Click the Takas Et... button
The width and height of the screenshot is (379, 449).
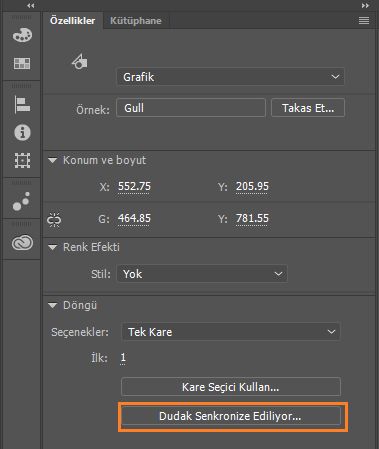[x=308, y=108]
